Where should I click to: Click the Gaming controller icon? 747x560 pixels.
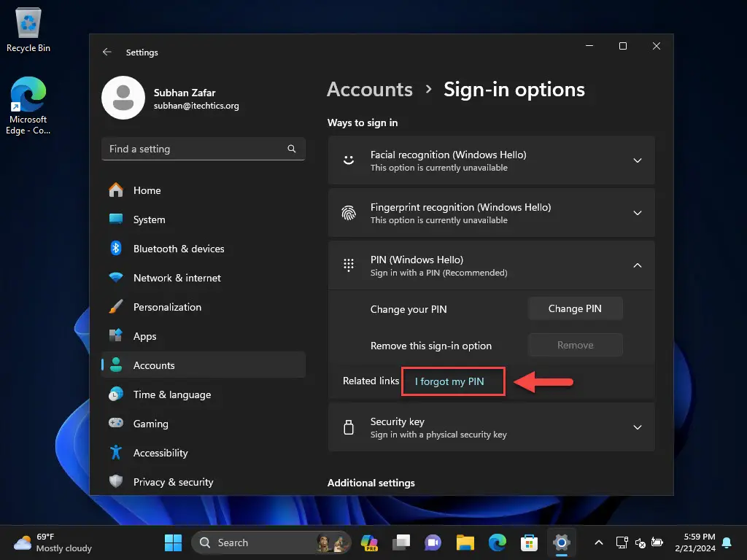(116, 423)
